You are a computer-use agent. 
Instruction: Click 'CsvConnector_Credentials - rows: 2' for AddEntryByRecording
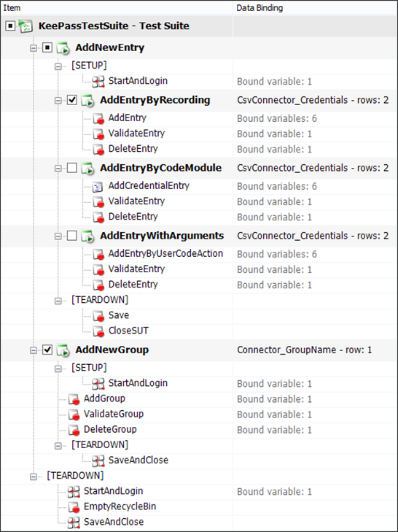point(313,100)
